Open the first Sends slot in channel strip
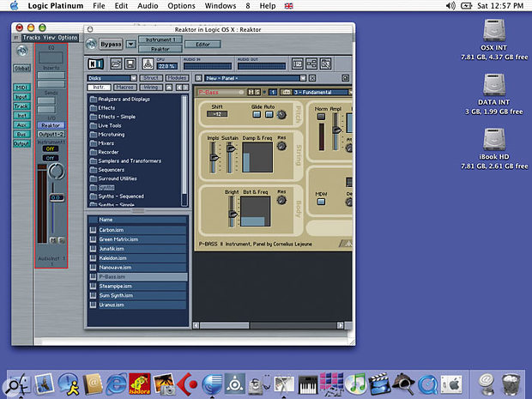Image resolution: width=532 pixels, height=399 pixels. pyautogui.click(x=46, y=100)
